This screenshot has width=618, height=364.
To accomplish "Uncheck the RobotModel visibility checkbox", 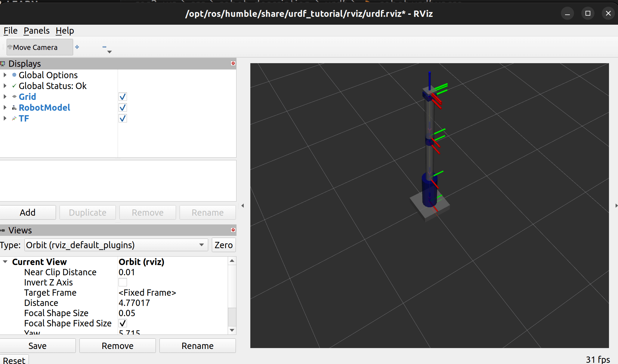I will [x=123, y=107].
